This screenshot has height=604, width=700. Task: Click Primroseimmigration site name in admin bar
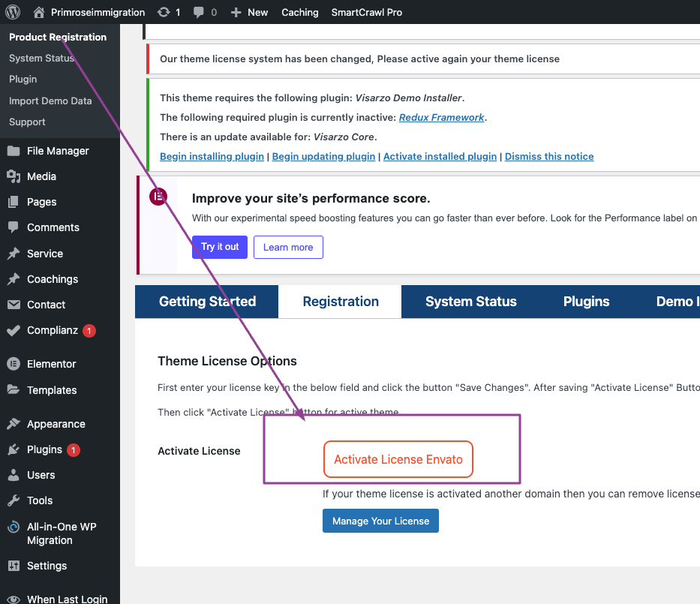(98, 13)
